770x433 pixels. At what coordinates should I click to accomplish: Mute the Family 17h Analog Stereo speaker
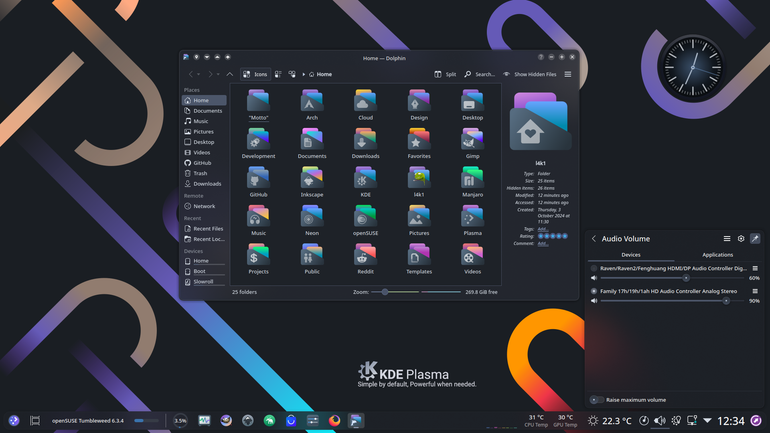594,301
